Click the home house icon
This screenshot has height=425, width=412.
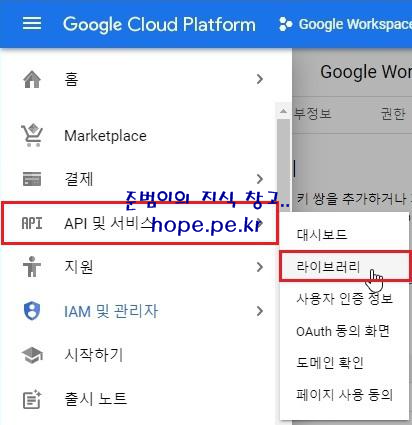(x=32, y=79)
